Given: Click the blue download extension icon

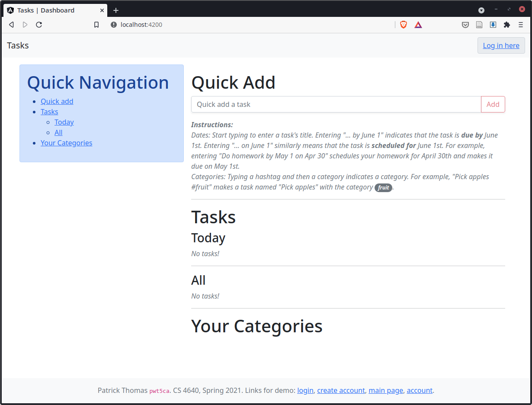Looking at the screenshot, I should [493, 25].
